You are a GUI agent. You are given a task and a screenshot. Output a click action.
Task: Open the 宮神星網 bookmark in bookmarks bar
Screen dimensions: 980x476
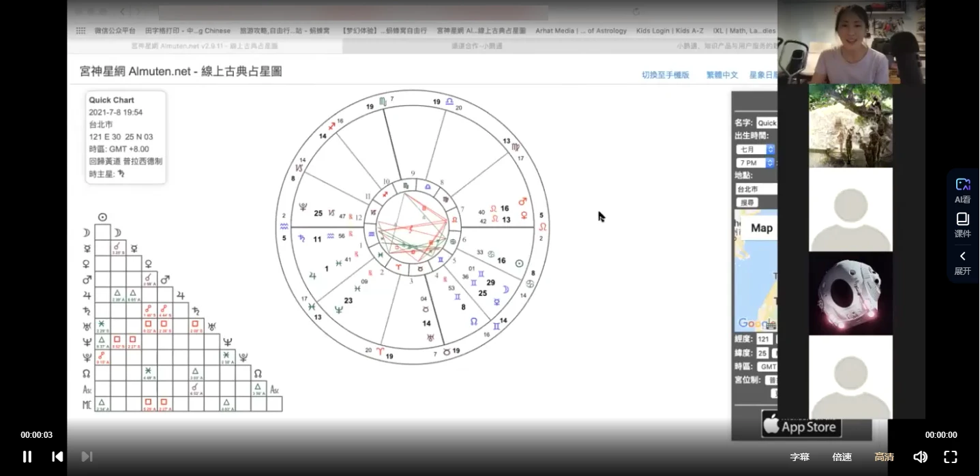[x=481, y=31]
